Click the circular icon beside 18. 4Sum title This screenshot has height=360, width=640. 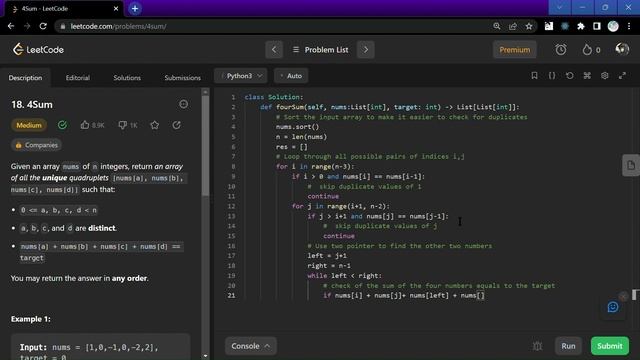pos(184,104)
